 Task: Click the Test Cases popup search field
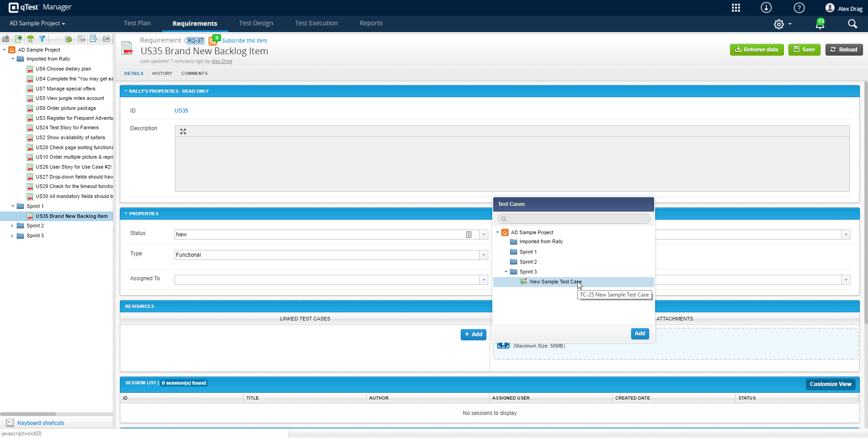[574, 219]
